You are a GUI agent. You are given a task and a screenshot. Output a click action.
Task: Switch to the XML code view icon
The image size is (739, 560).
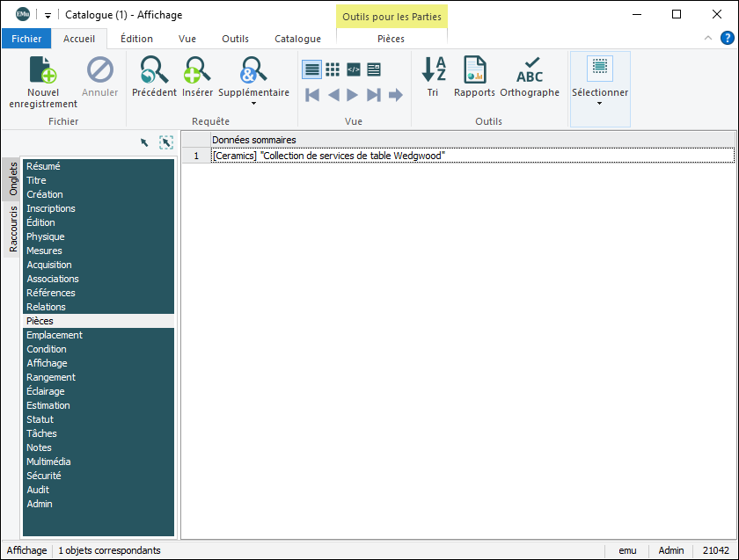(x=354, y=69)
